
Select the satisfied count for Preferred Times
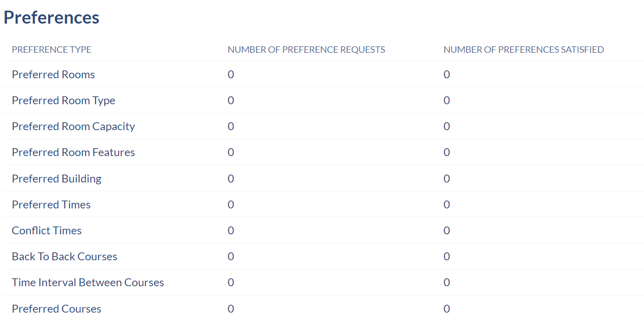pyautogui.click(x=447, y=205)
